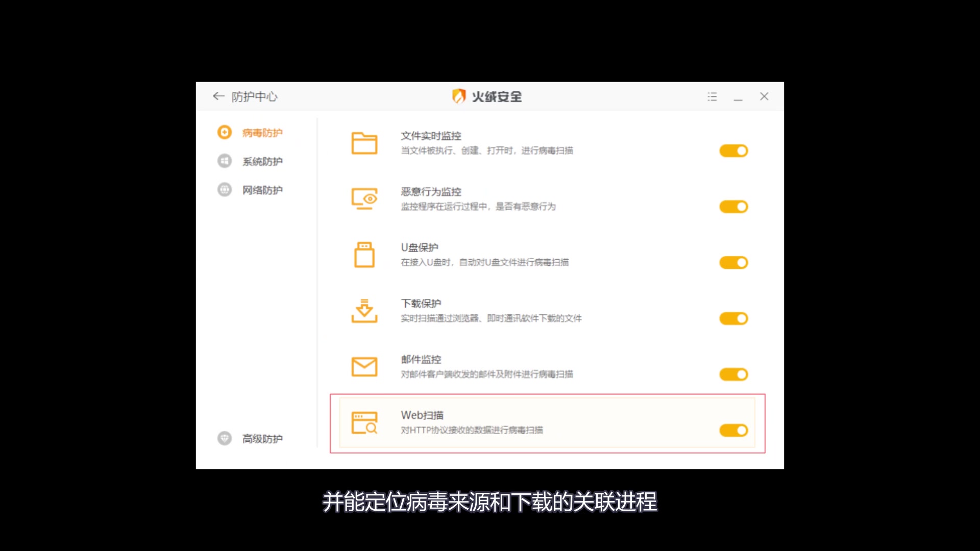Click the Web扫描 browser scan icon
This screenshot has width=980, height=551.
[x=364, y=422]
